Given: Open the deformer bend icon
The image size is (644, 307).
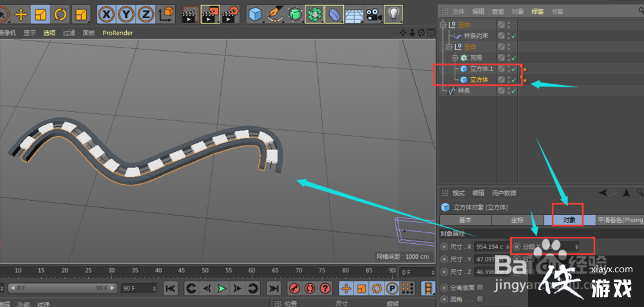Looking at the screenshot, I should (334, 15).
